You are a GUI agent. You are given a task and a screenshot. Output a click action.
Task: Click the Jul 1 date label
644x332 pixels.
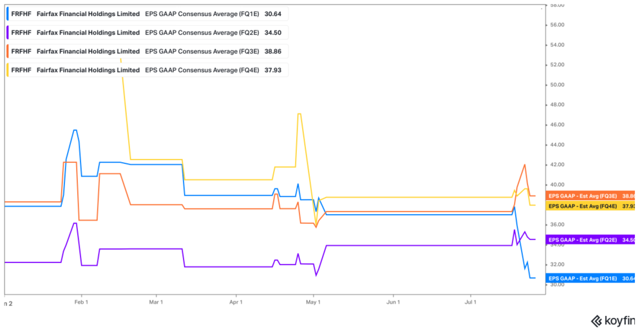[x=470, y=302]
